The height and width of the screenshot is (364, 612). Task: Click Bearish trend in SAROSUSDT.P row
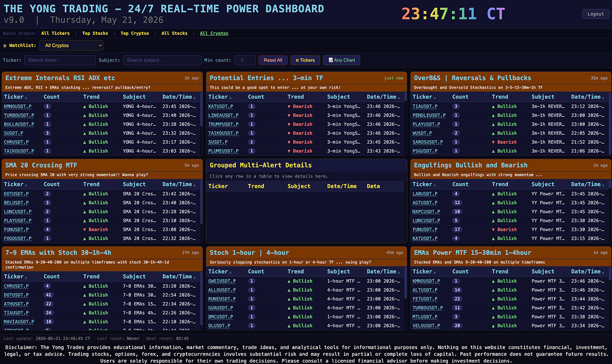[504, 142]
